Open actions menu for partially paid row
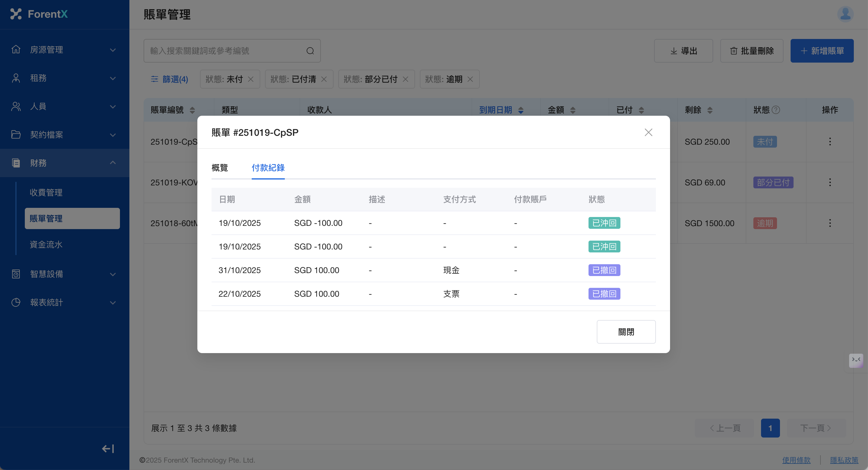The image size is (868, 470). pos(830,182)
